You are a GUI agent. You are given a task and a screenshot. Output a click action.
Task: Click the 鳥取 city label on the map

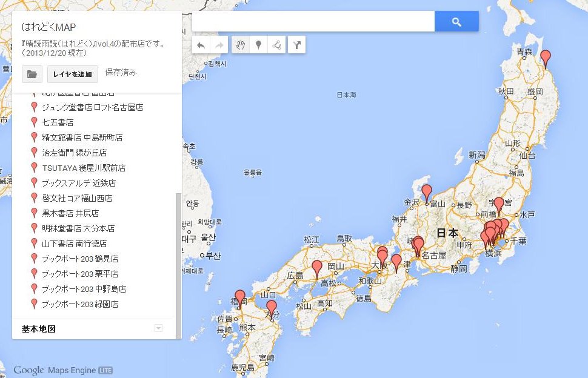tap(344, 239)
